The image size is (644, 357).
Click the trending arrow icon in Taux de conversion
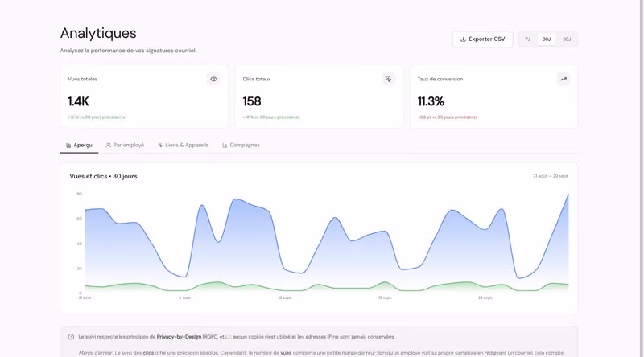click(563, 79)
